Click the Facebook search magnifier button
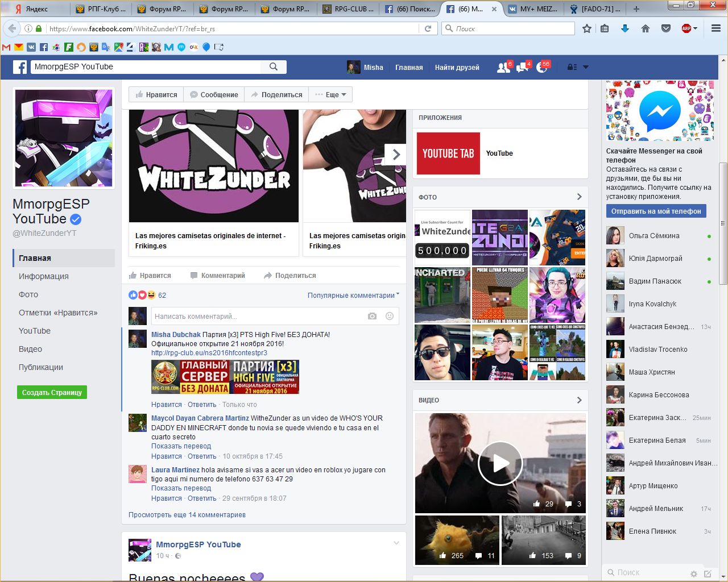This screenshot has height=582, width=728. pos(274,66)
